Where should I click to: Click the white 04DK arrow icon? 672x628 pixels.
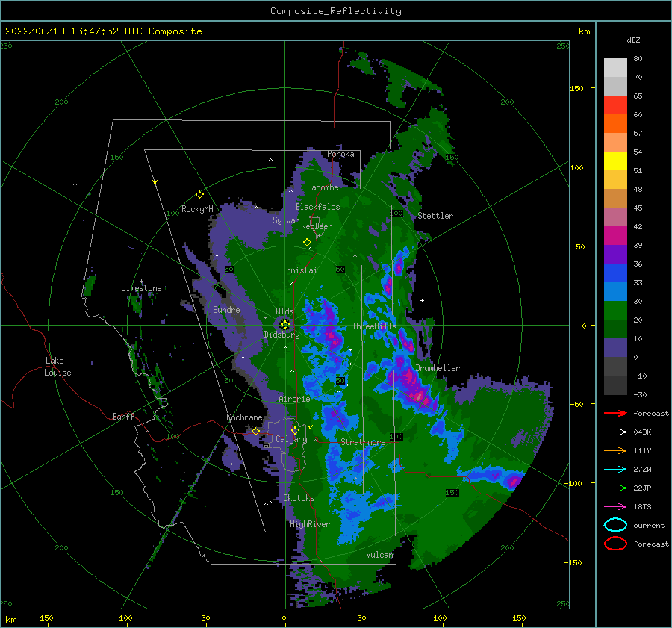click(x=615, y=432)
